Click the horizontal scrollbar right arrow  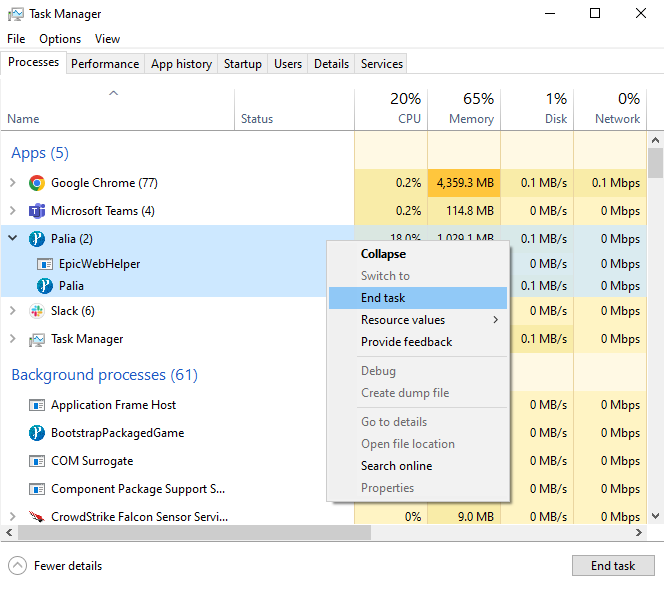[639, 532]
